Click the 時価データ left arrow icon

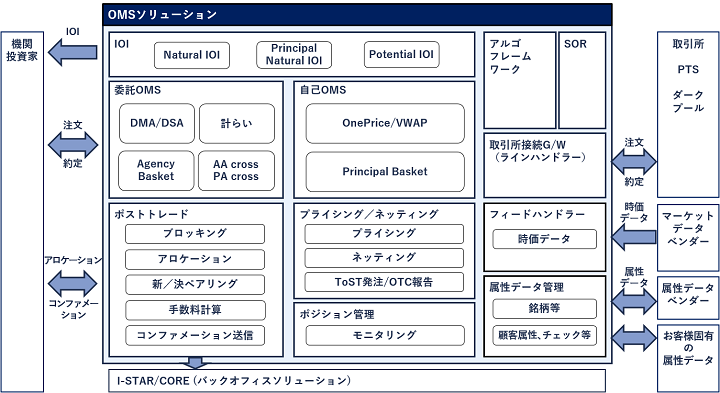[634, 237]
